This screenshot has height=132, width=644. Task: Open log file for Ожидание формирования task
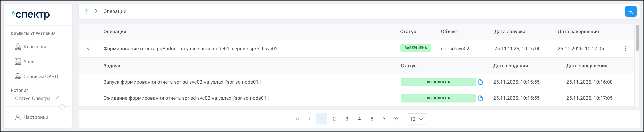pyautogui.click(x=481, y=98)
